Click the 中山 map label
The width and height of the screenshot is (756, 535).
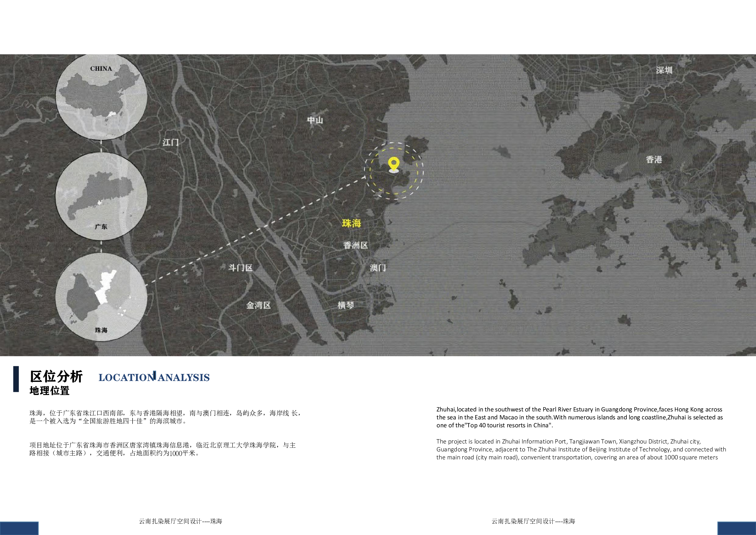(315, 120)
